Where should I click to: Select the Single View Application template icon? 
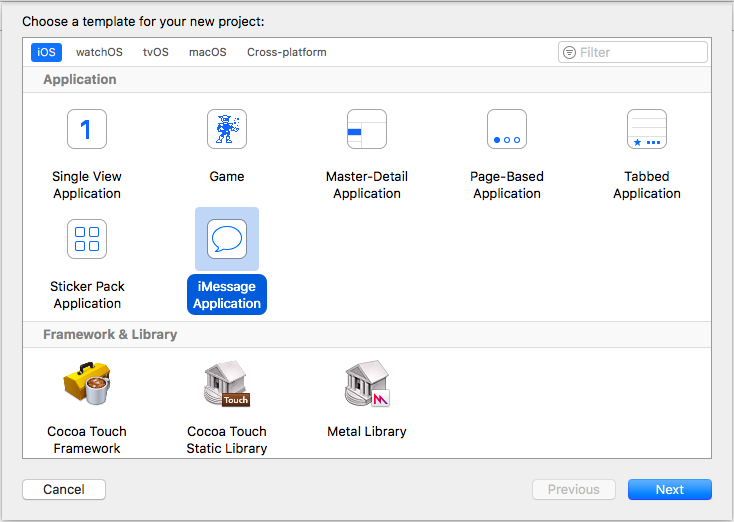click(x=87, y=129)
